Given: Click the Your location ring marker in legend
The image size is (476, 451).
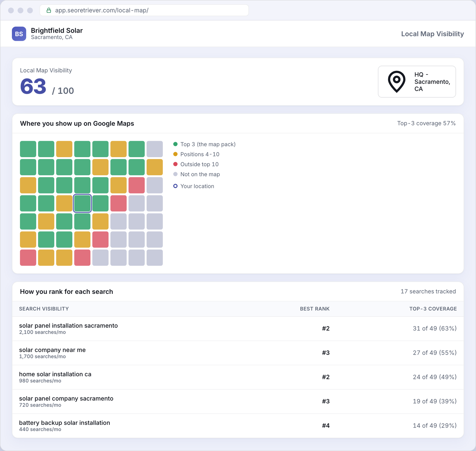Looking at the screenshot, I should pyautogui.click(x=176, y=186).
